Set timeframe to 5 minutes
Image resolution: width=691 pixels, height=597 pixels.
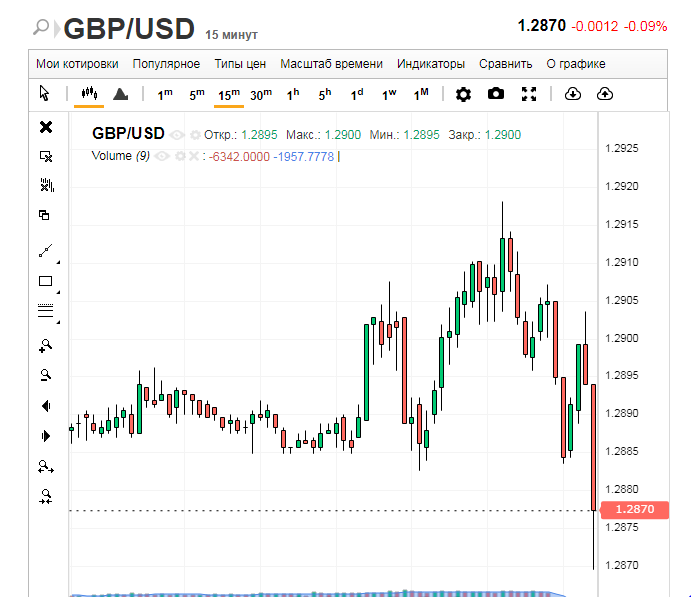(x=197, y=94)
